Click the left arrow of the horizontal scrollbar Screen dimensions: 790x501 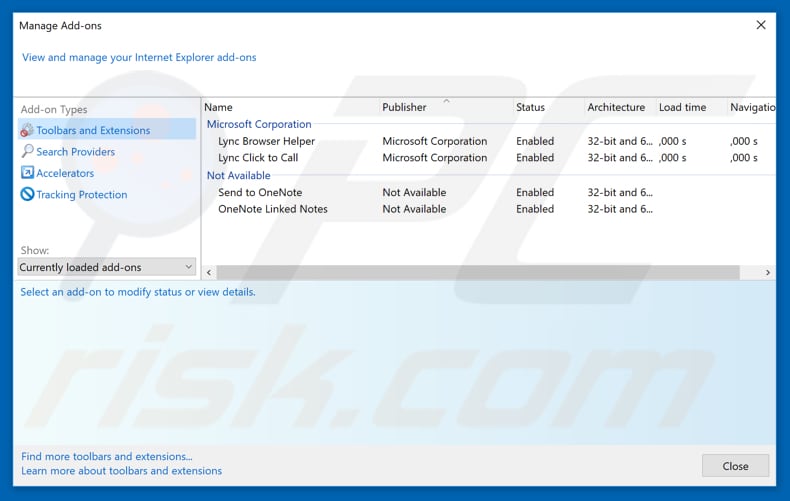pyautogui.click(x=209, y=273)
